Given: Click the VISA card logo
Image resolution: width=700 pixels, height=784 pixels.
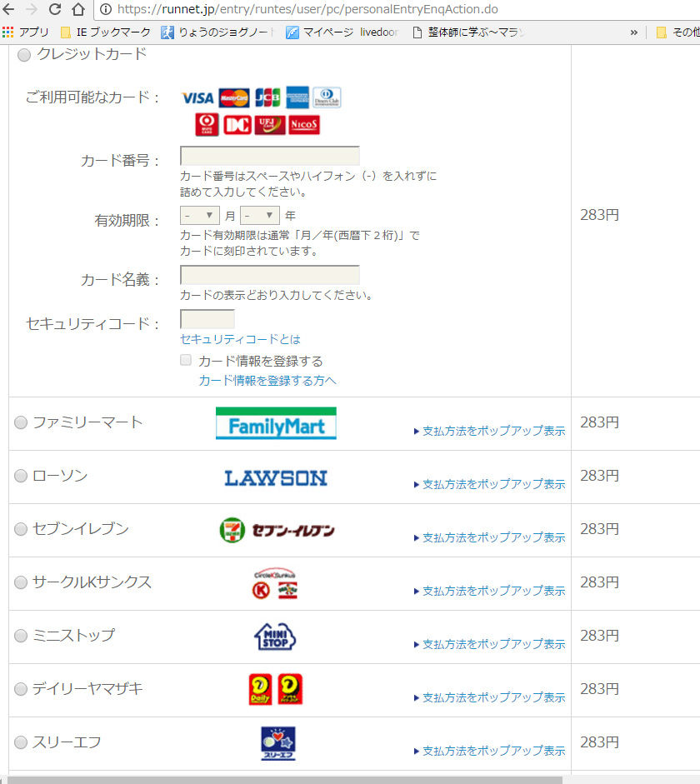Looking at the screenshot, I should pyautogui.click(x=197, y=98).
